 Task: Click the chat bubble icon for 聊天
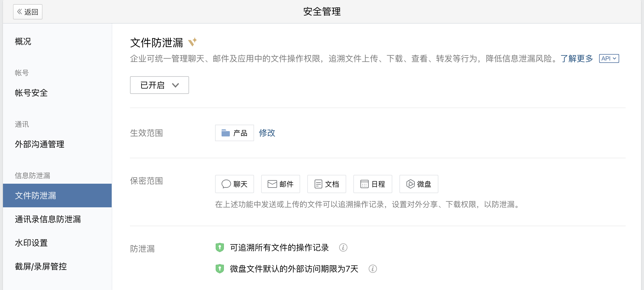226,184
